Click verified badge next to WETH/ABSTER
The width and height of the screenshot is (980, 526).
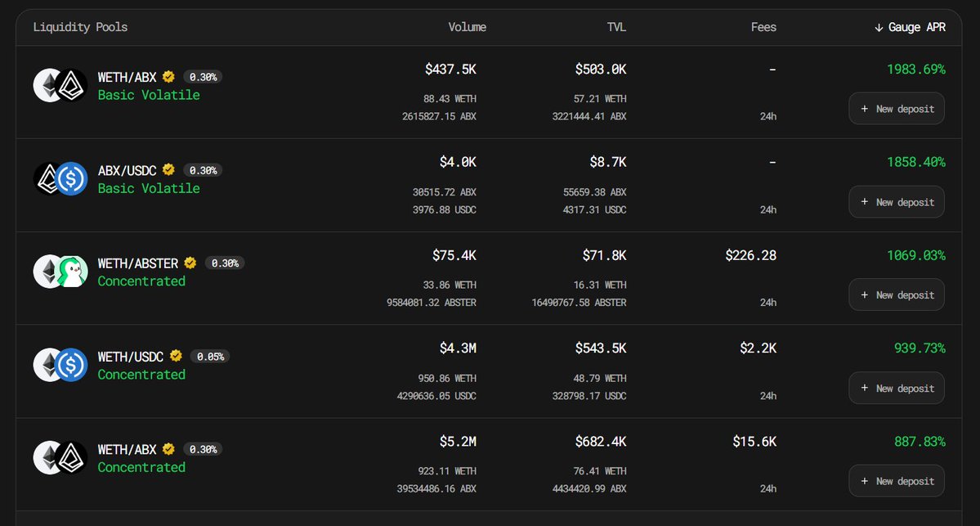point(190,263)
